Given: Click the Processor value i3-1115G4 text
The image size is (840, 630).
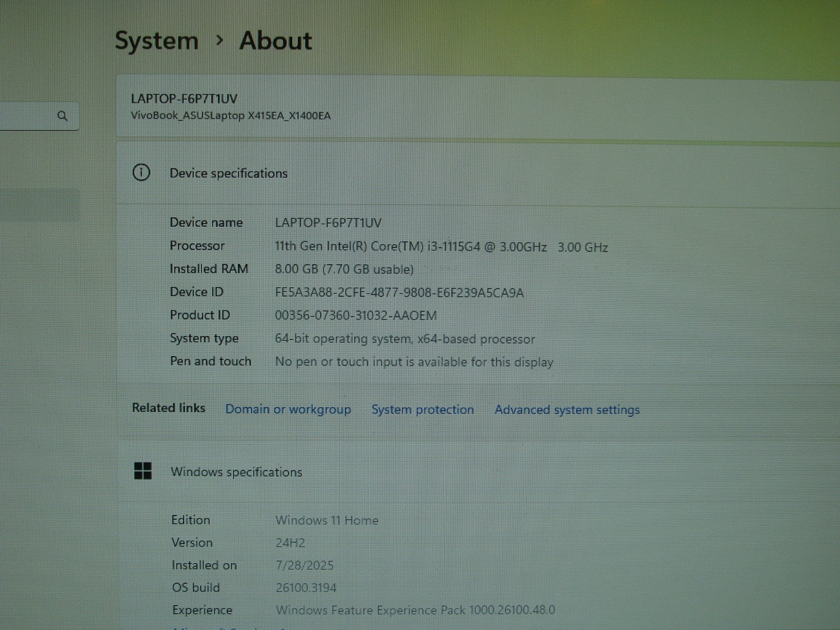Looking at the screenshot, I should (441, 247).
